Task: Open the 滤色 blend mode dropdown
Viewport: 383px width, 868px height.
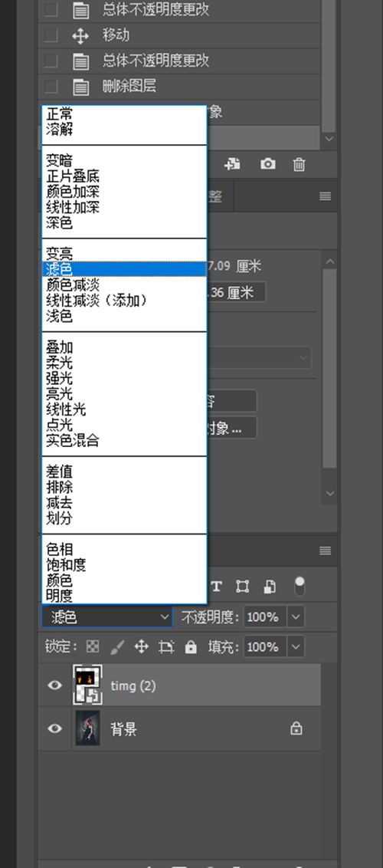Action: pos(107,616)
